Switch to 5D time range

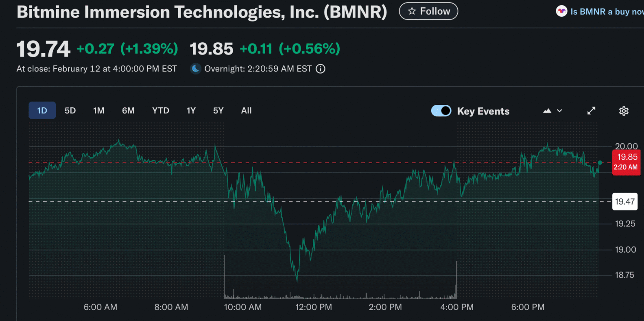coord(70,111)
